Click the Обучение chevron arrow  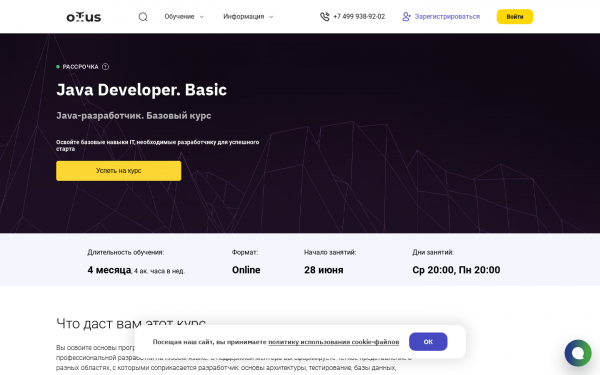[202, 17]
